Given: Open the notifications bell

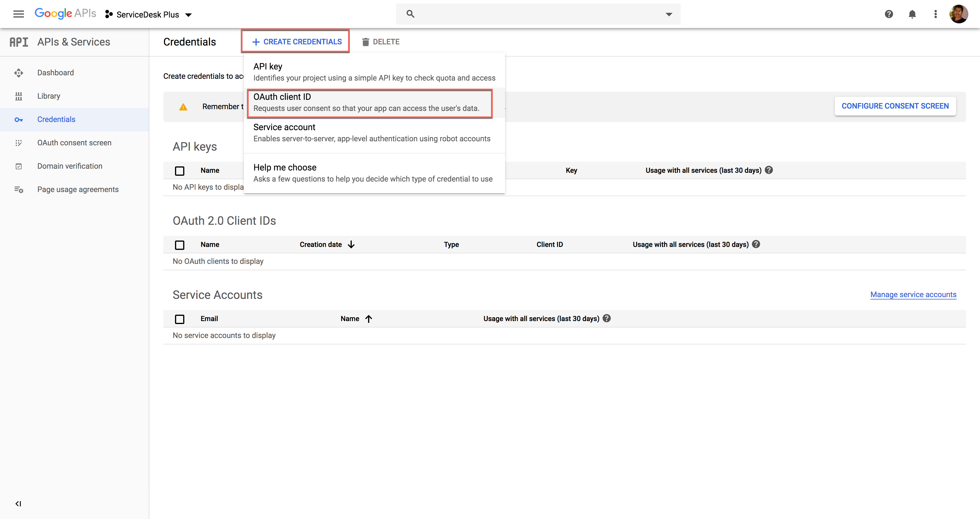Looking at the screenshot, I should tap(912, 14).
